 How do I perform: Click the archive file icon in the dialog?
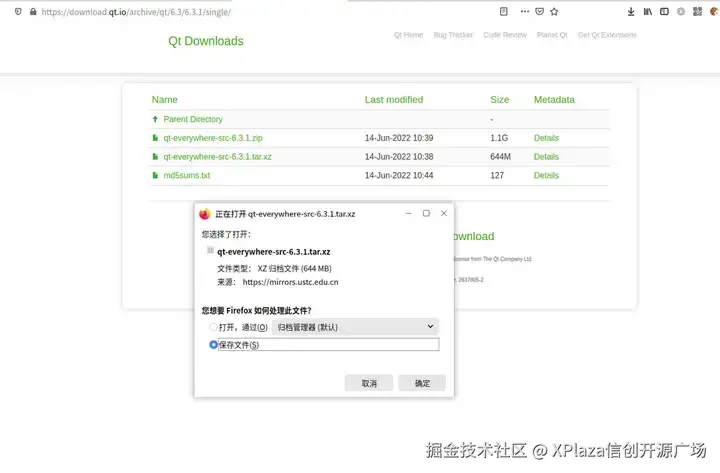pos(210,250)
